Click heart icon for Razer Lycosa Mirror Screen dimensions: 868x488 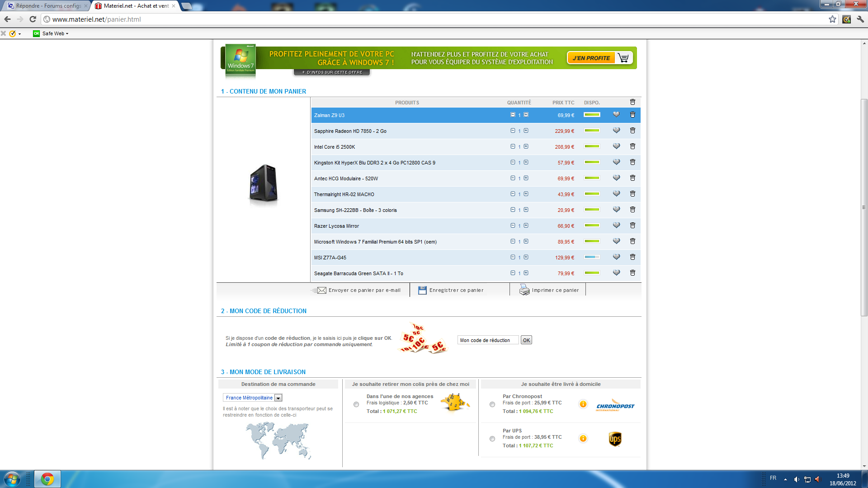coord(616,225)
